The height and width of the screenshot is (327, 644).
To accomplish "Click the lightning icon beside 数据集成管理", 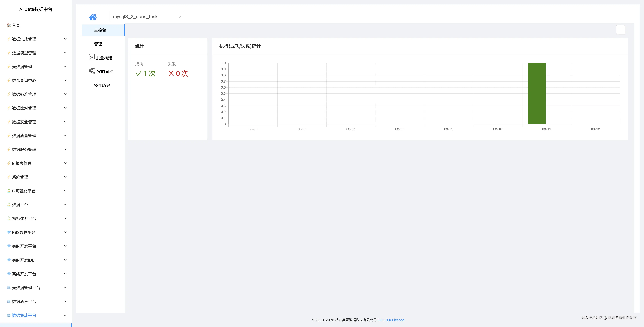I will click(9, 39).
